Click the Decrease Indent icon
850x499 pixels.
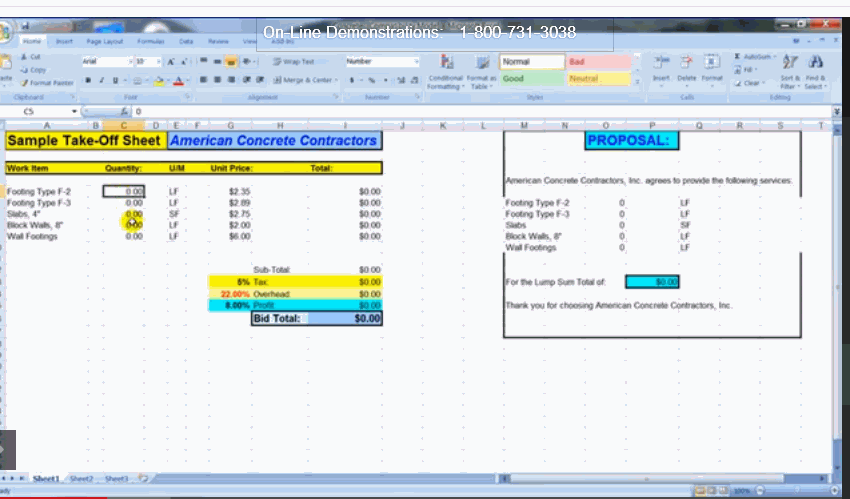point(247,80)
